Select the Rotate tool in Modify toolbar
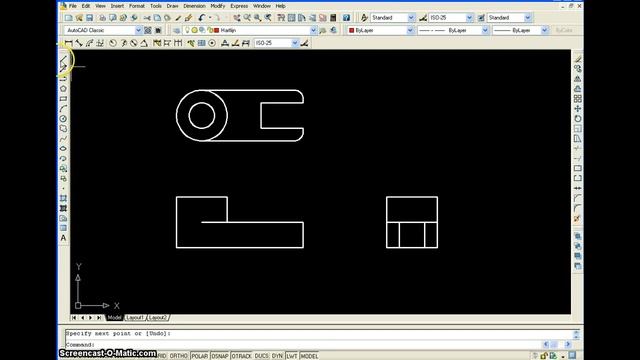The height and width of the screenshot is (360, 640). [578, 119]
